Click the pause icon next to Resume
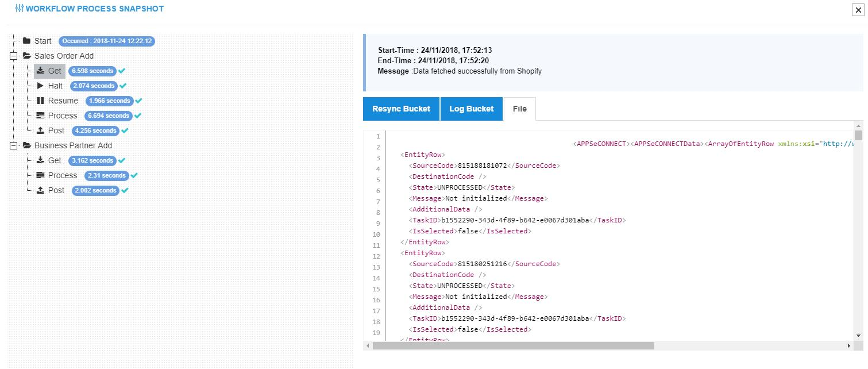This screenshot has width=868, height=369. point(40,101)
